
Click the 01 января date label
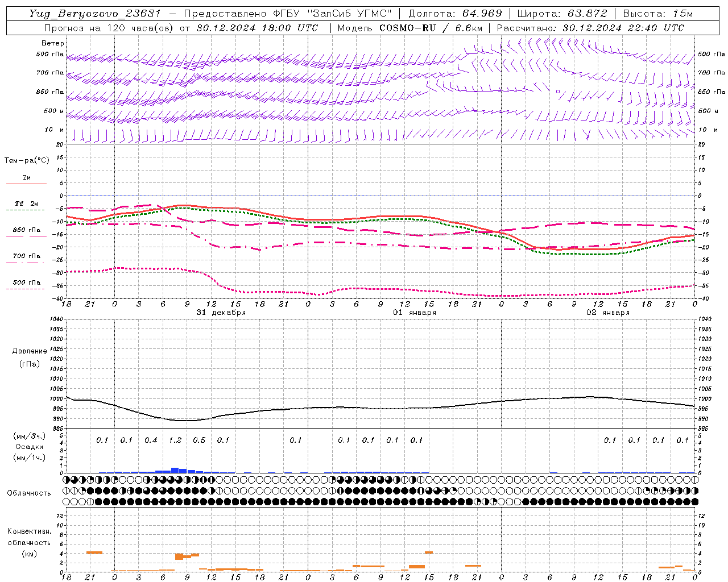pos(415,313)
